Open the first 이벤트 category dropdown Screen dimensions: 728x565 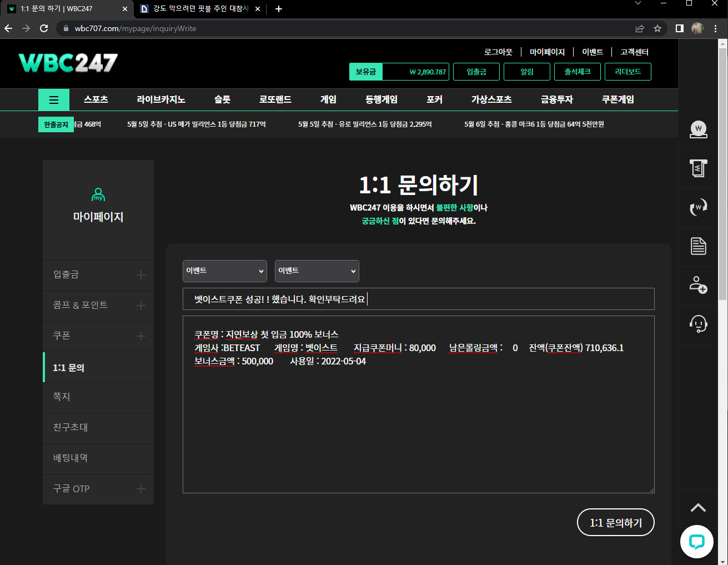(x=225, y=271)
